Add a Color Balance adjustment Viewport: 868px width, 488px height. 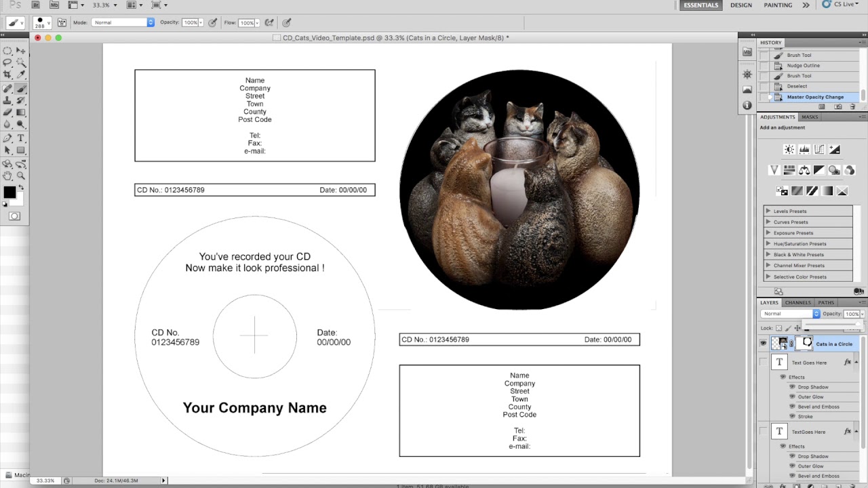[x=804, y=170]
